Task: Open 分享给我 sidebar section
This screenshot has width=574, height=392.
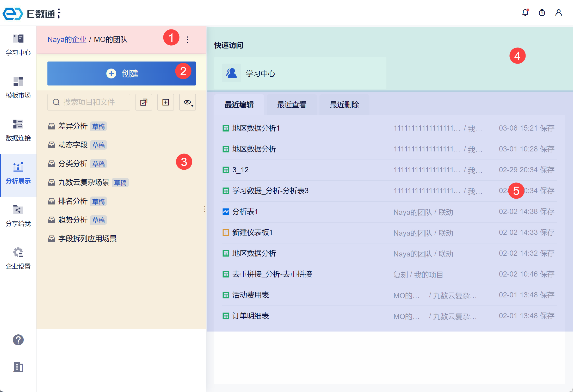Action: [18, 216]
